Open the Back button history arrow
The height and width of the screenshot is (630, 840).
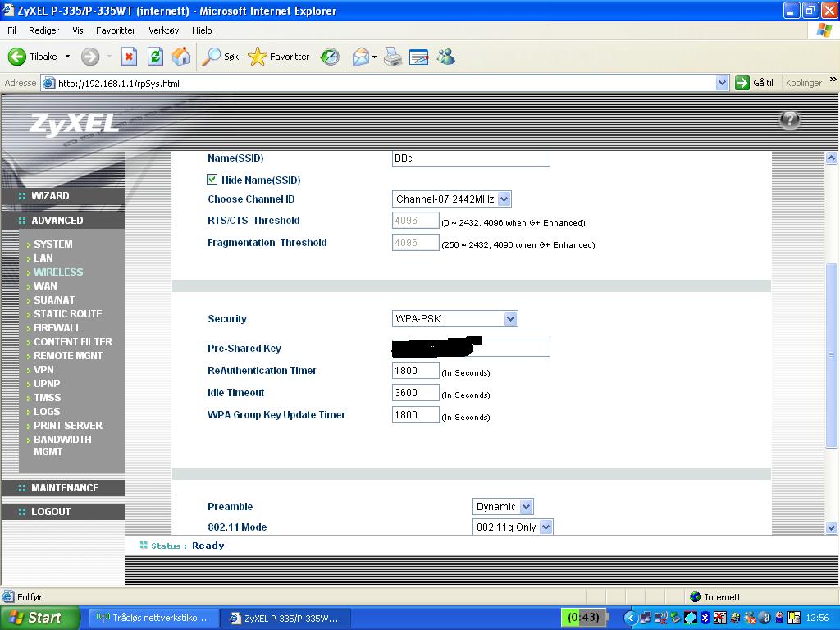pyautogui.click(x=67, y=57)
